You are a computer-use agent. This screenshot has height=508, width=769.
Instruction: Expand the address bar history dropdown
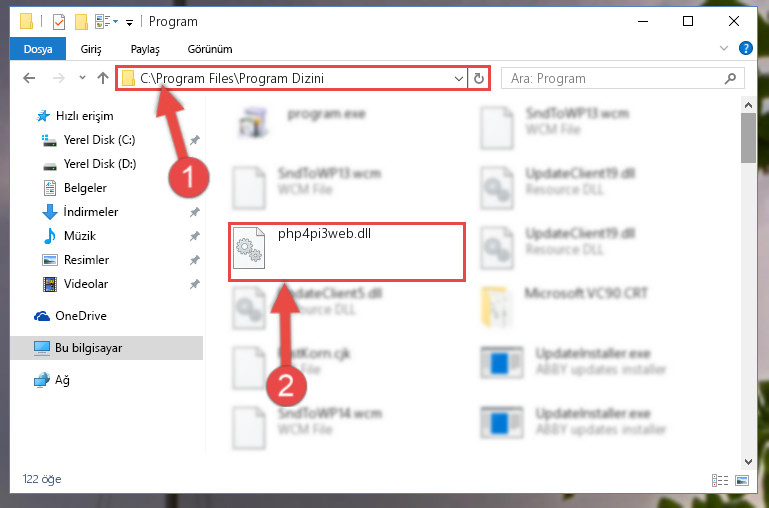[x=459, y=78]
